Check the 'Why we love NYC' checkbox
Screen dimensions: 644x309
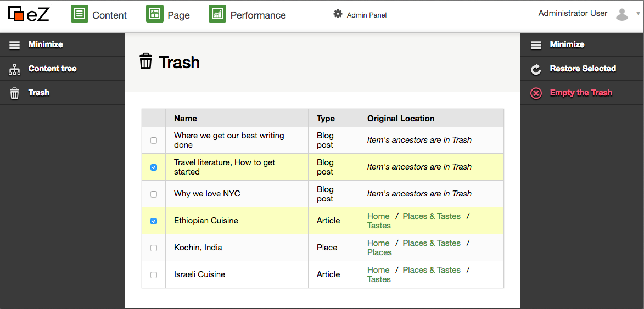pos(154,194)
